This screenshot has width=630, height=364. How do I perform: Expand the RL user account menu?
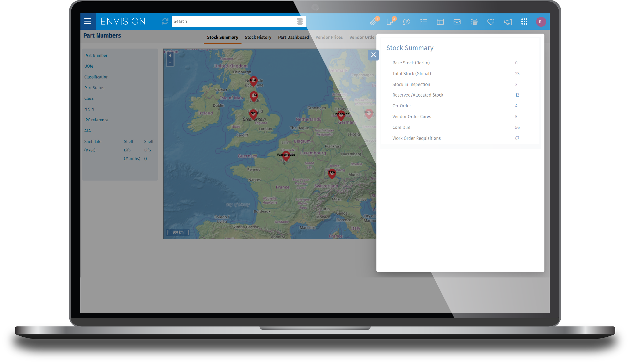tap(541, 22)
